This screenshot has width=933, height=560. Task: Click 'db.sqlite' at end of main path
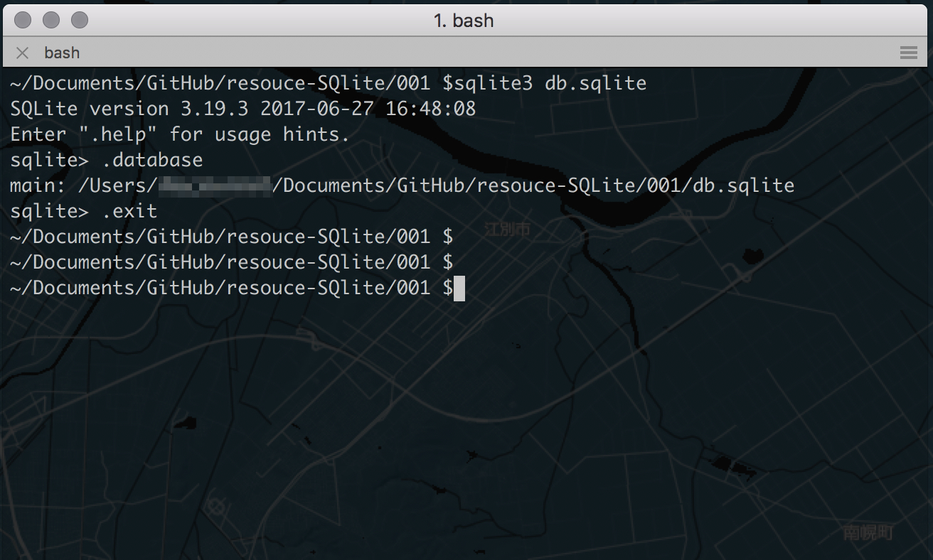click(743, 185)
